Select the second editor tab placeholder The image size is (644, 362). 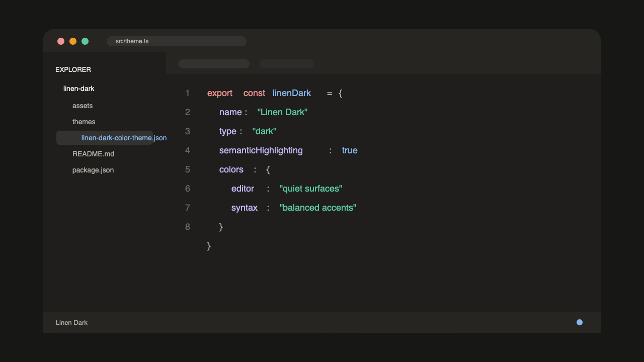click(287, 64)
